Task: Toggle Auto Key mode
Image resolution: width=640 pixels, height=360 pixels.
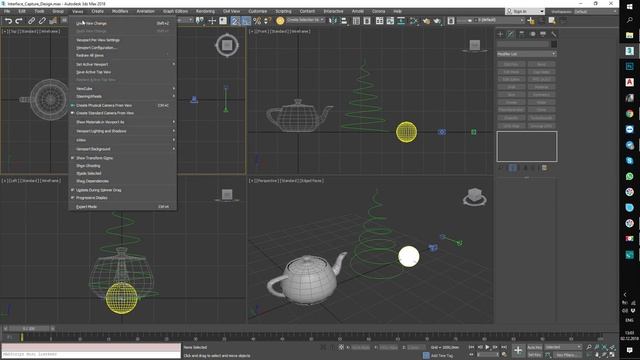Action: pos(534,347)
